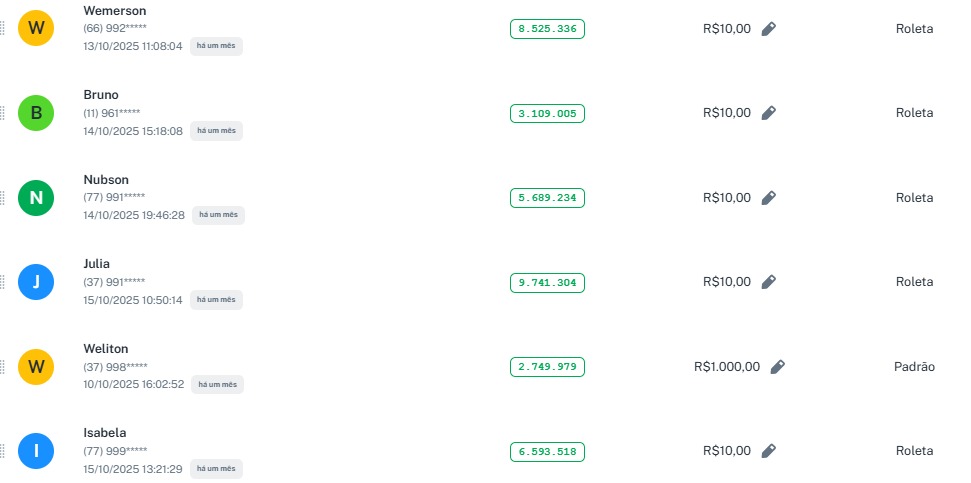
Task: Click the Weliton contact name
Action: 106,349
